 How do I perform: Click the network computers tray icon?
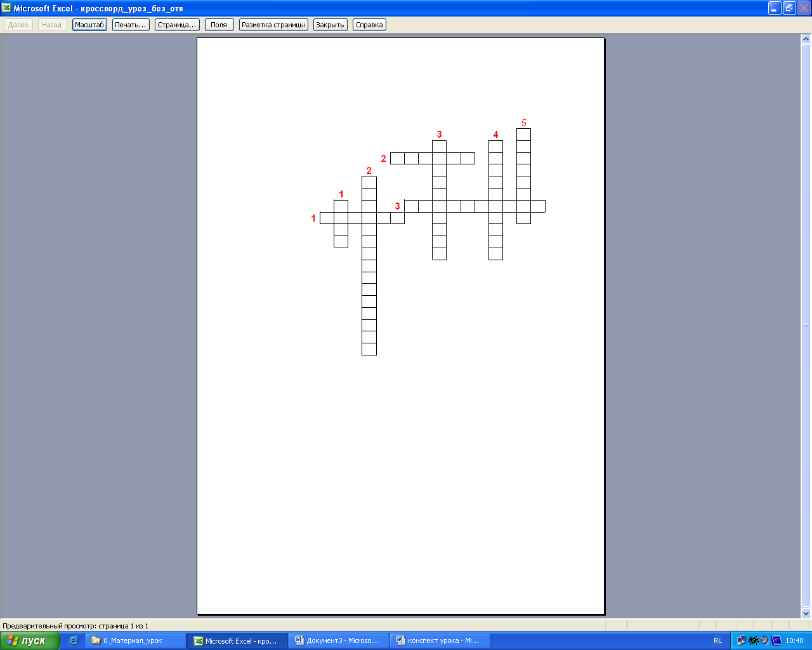742,640
